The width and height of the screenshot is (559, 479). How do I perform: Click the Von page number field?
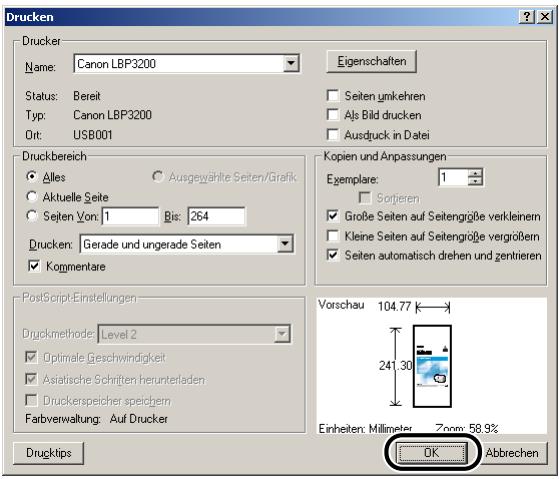point(130,216)
